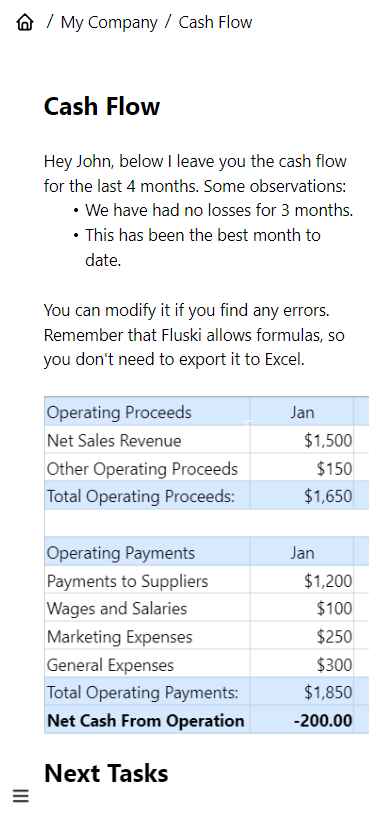Select the Total Operating Proceeds $1,650 cell
Screen dimensions: 369x821
pyautogui.click(x=302, y=496)
